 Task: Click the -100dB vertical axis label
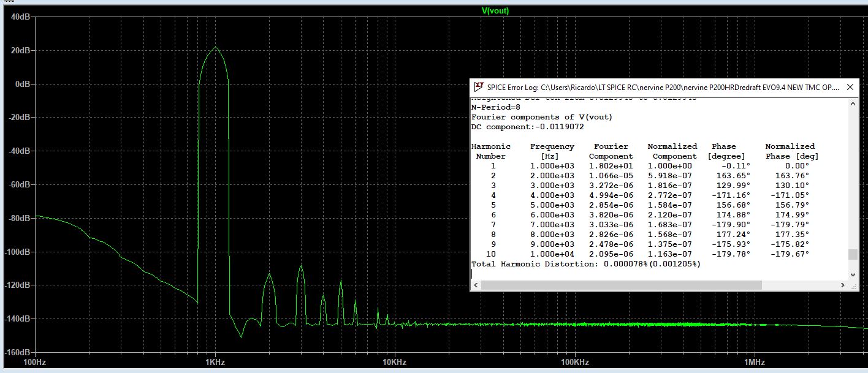[18, 252]
